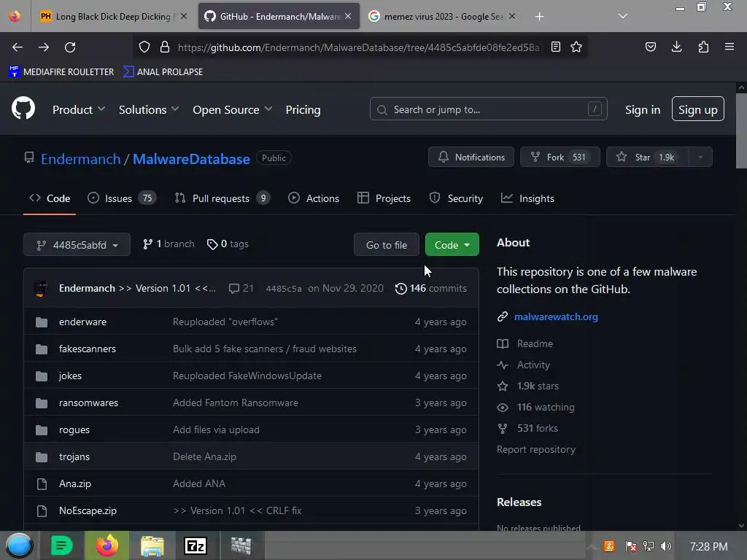Screen dimensions: 747x560
Task: Expand the Open Source menu
Action: 233,109
